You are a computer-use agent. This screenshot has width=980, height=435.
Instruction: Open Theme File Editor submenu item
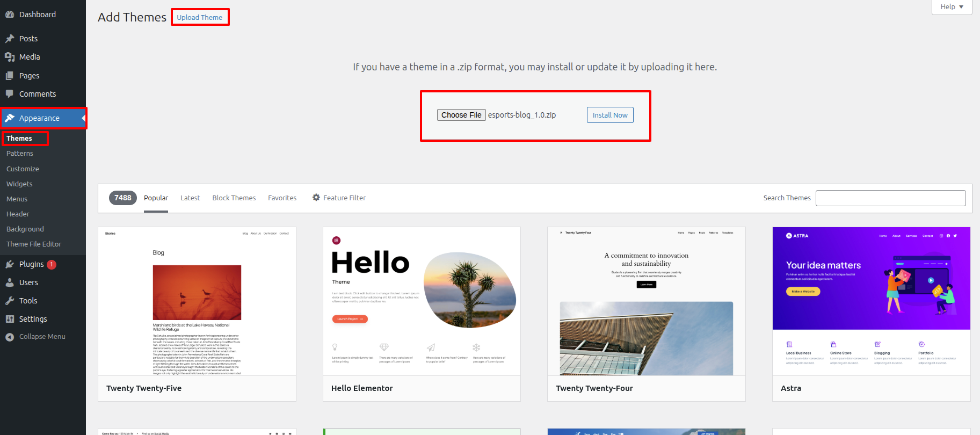(34, 244)
